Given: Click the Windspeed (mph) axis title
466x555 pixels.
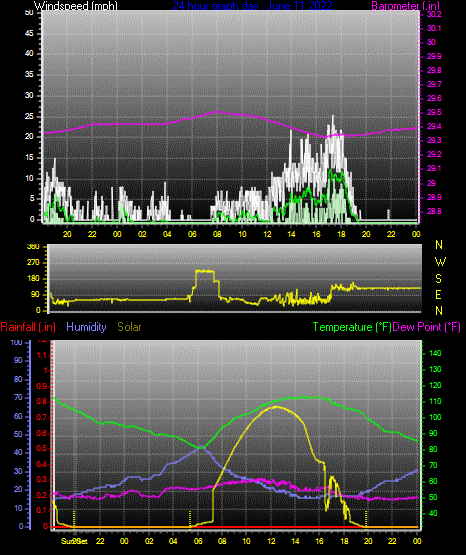Looking at the screenshot, I should 76,5.
